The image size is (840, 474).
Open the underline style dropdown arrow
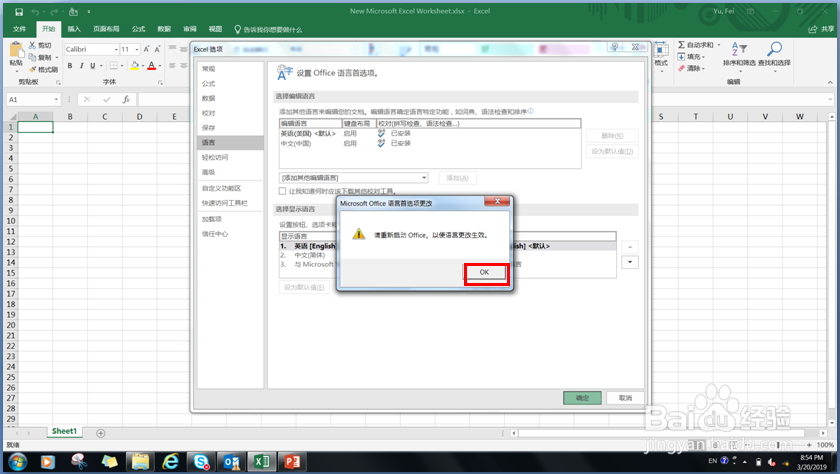coord(101,66)
